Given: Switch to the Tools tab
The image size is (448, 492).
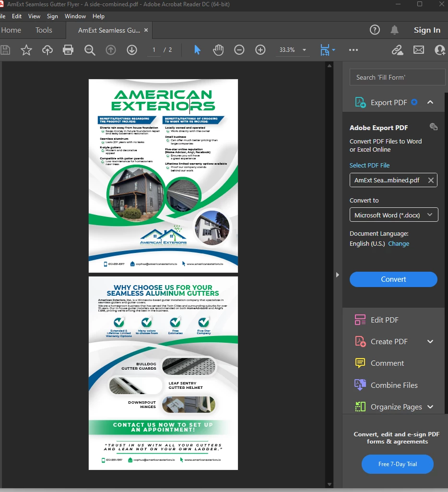Looking at the screenshot, I should click(44, 30).
